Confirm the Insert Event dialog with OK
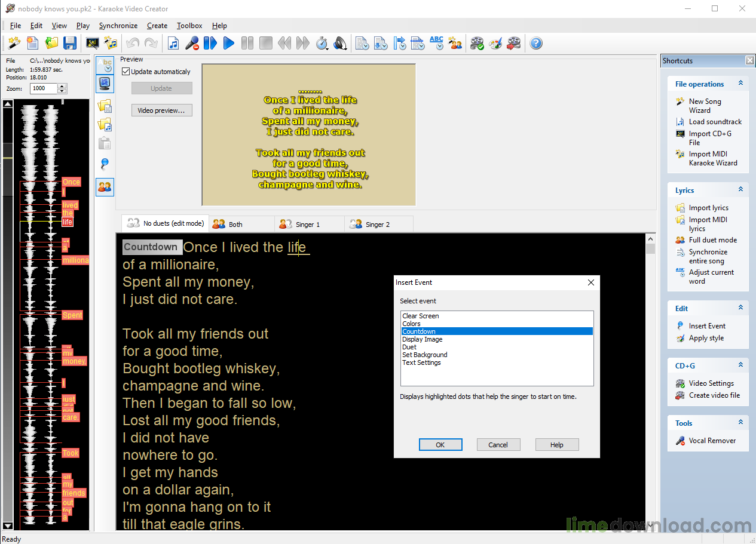The height and width of the screenshot is (544, 756). coord(440,444)
